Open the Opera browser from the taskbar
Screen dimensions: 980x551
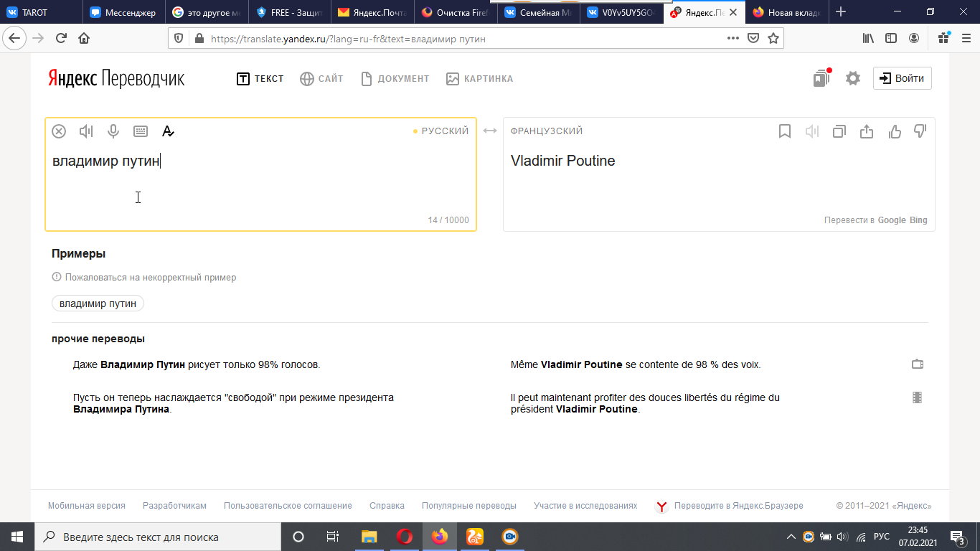pos(405,537)
